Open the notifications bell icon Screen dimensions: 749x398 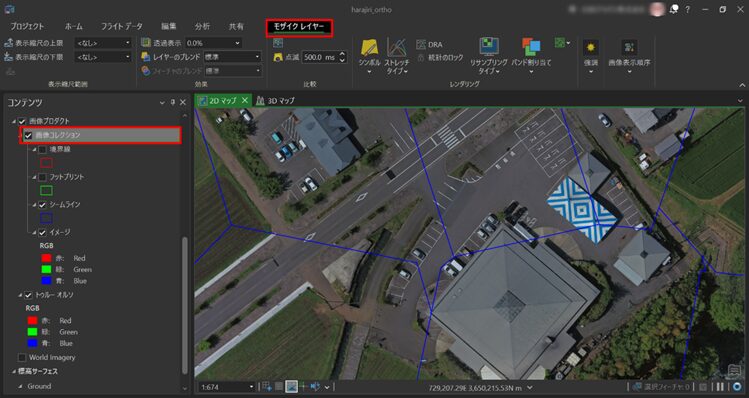pos(674,10)
